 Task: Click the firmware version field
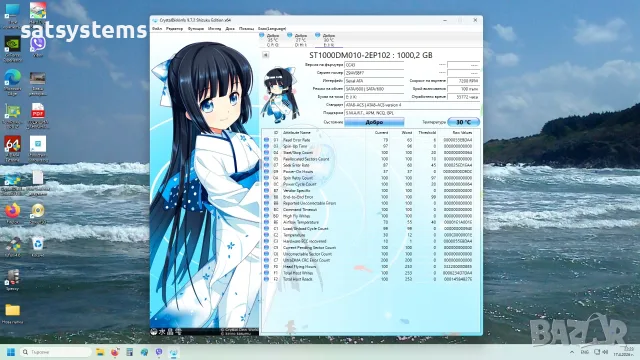(x=374, y=65)
